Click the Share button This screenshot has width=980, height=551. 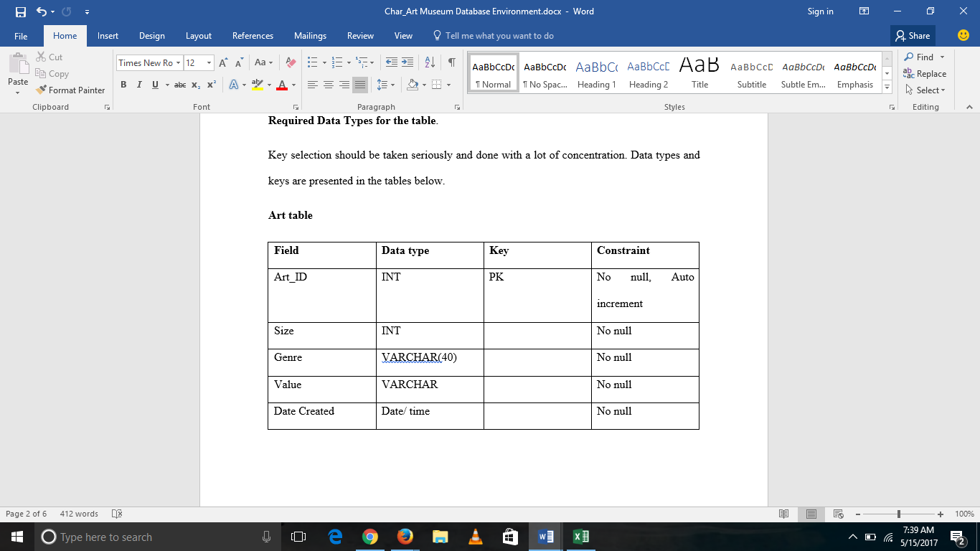tap(913, 35)
